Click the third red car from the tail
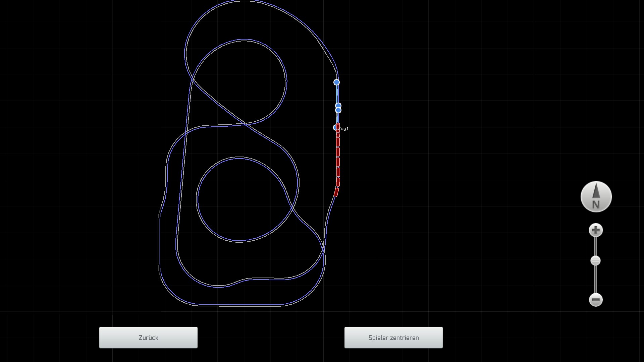Screen dimensions: 644x362 [x=338, y=172]
